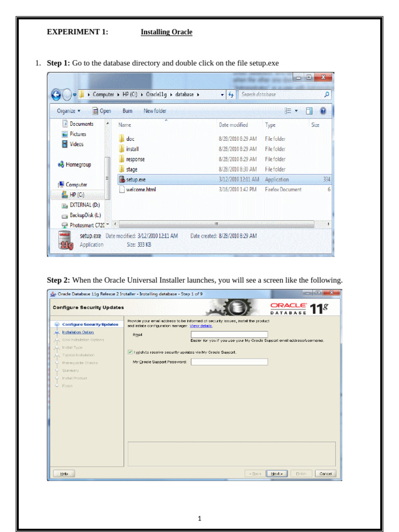The width and height of the screenshot is (399, 532).
Task: Sort files by the Type column header
Action: tap(270, 125)
